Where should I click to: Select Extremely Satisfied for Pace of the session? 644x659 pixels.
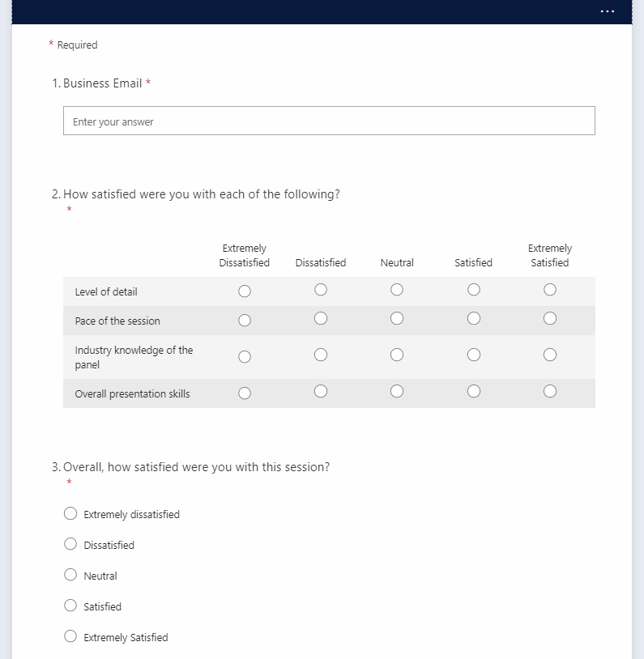(x=549, y=318)
